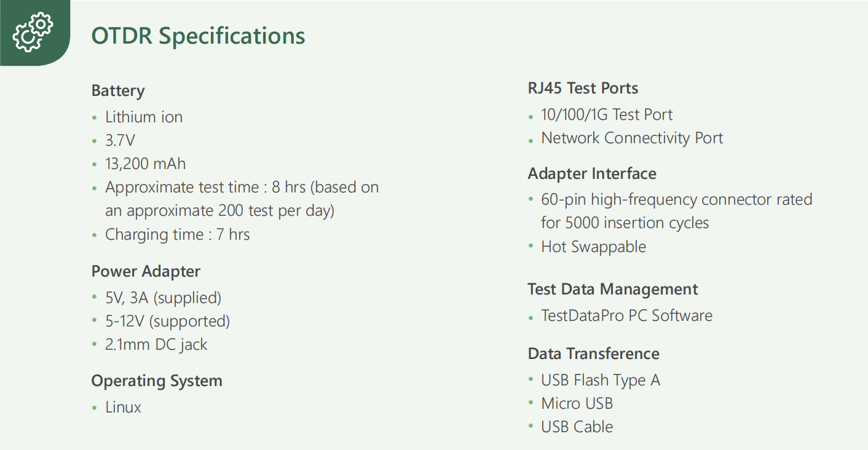Image resolution: width=868 pixels, height=450 pixels.
Task: Click the OTDR Specifications title
Action: click(x=198, y=36)
